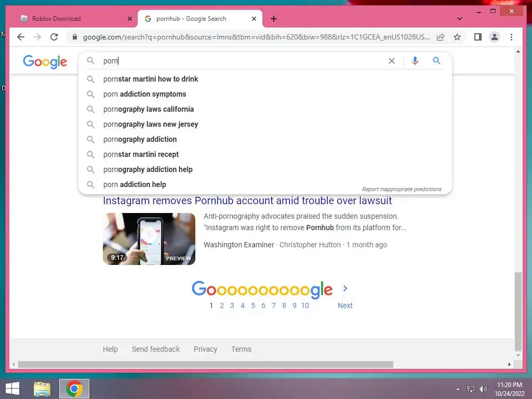Image resolution: width=532 pixels, height=399 pixels.
Task: Go to results page 10
Action: 305,305
